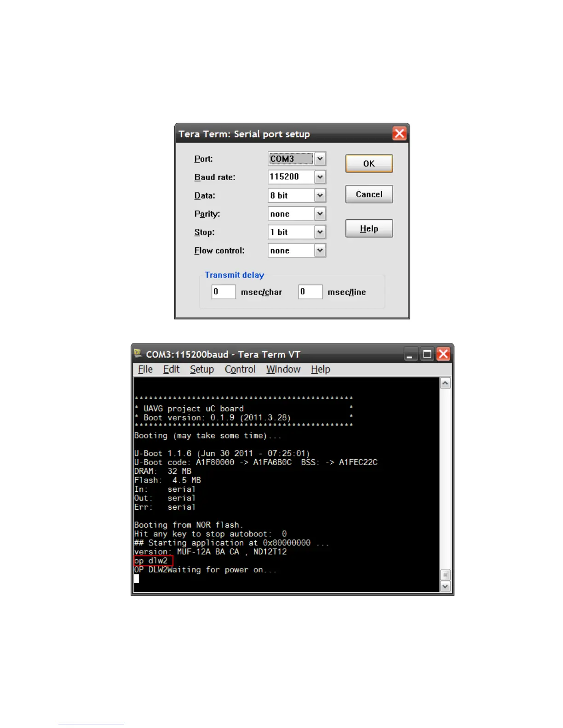Open the Edit menu in Tera Term
The height and width of the screenshot is (728, 563).
[171, 369]
